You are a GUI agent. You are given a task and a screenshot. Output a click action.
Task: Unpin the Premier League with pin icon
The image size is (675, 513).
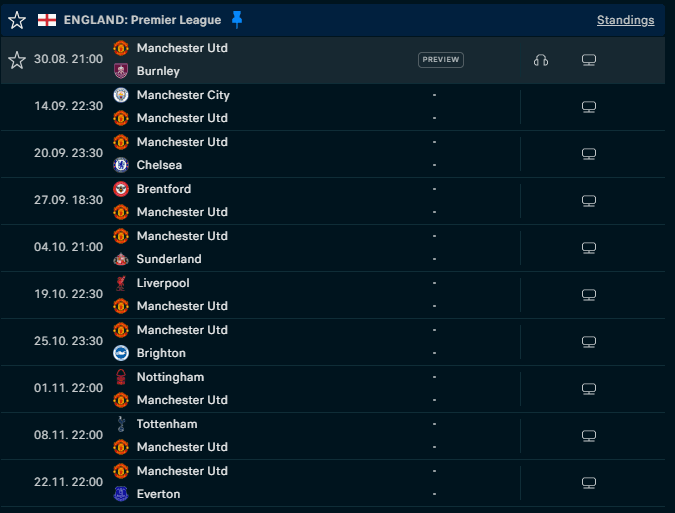pos(237,20)
